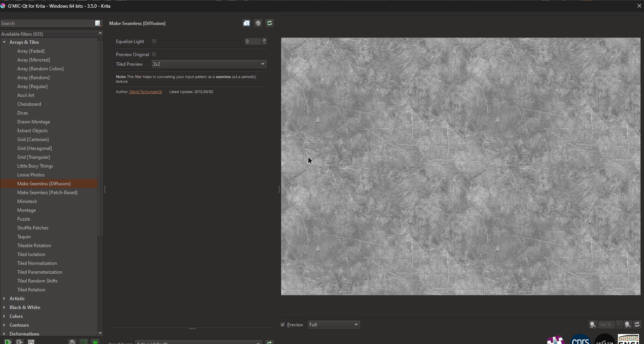This screenshot has height=344, width=644.
Task: Expand the Artistic filter category
Action: (x=4, y=299)
